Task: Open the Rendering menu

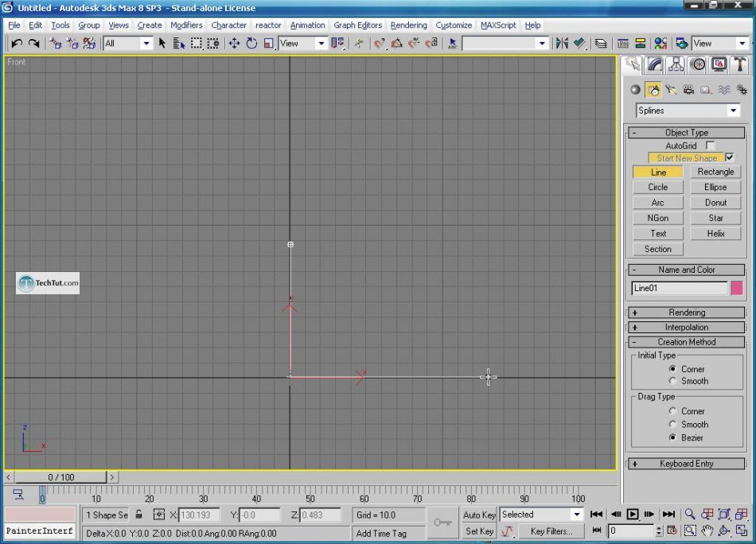Action: 409,25
